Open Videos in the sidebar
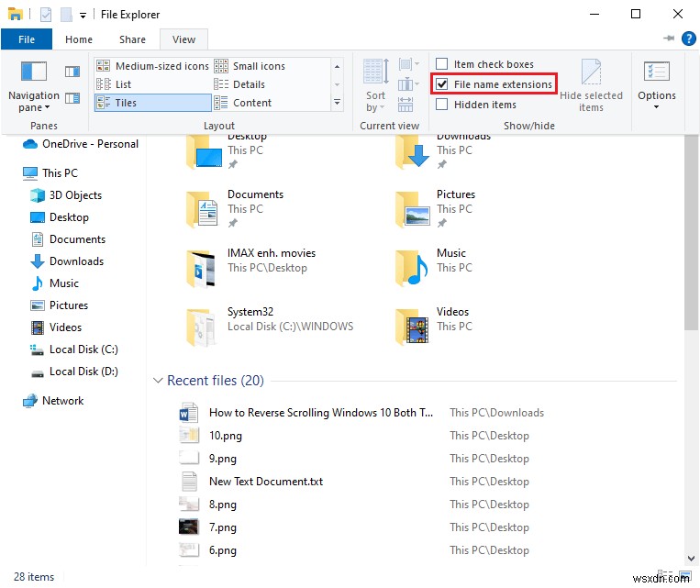This screenshot has height=588, width=700. (56, 327)
